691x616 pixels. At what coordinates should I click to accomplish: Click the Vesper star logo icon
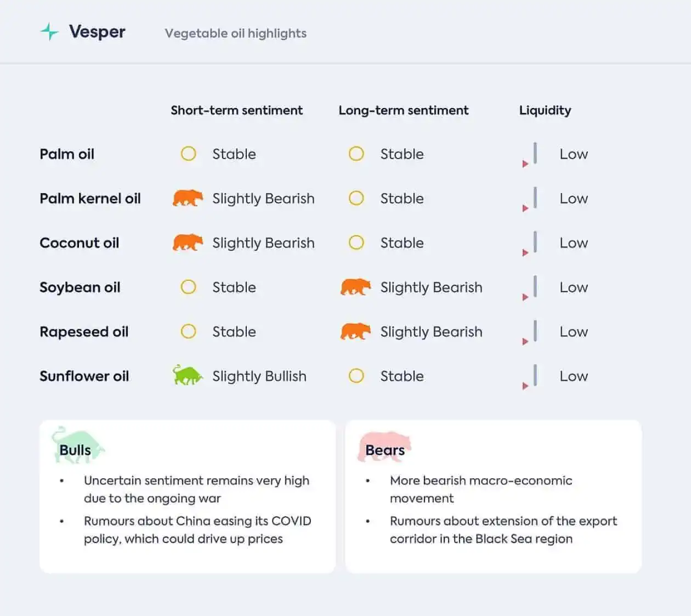pyautogui.click(x=49, y=32)
